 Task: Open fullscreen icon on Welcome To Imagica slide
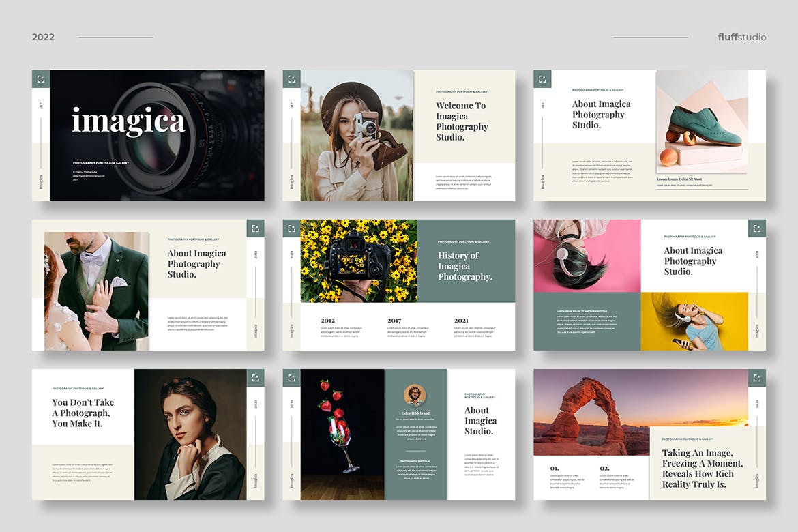[291, 78]
